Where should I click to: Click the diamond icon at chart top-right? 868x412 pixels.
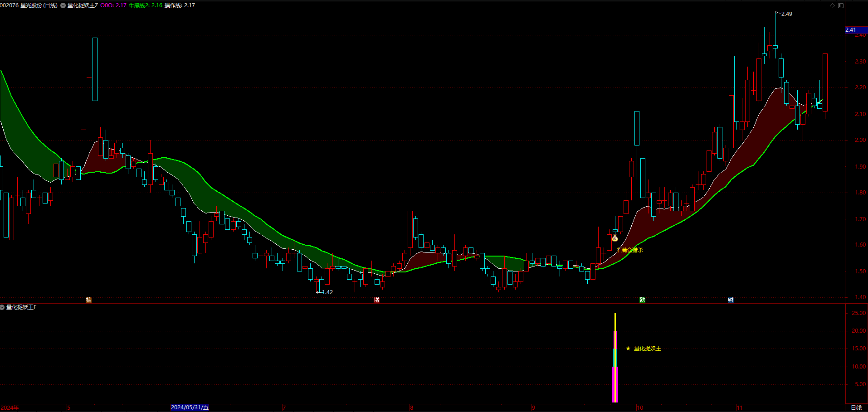coord(832,5)
